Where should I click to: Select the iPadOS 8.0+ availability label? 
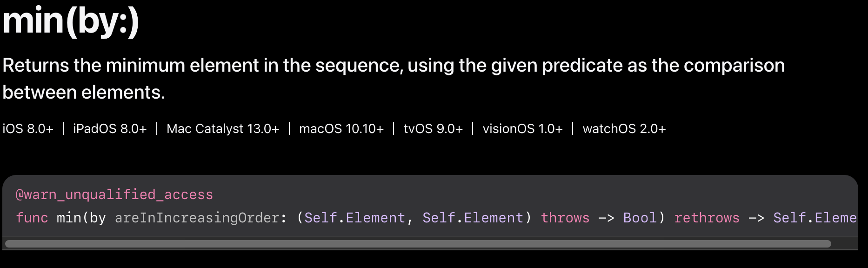click(x=110, y=129)
